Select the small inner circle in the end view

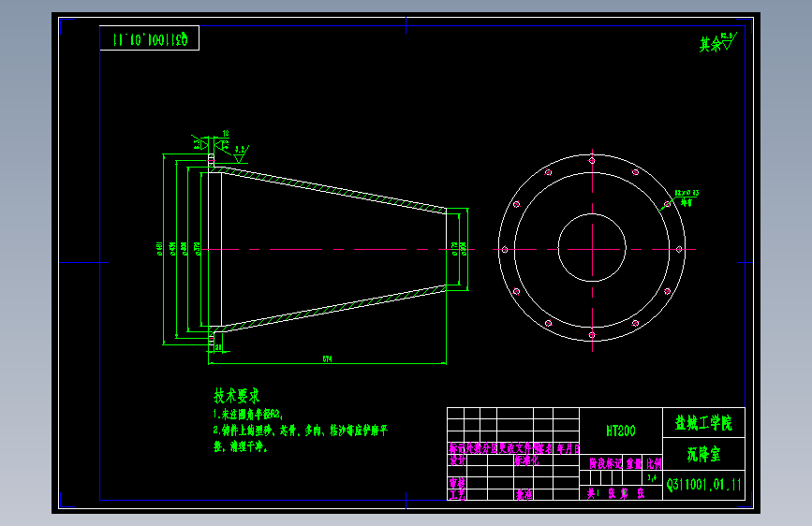pos(592,248)
